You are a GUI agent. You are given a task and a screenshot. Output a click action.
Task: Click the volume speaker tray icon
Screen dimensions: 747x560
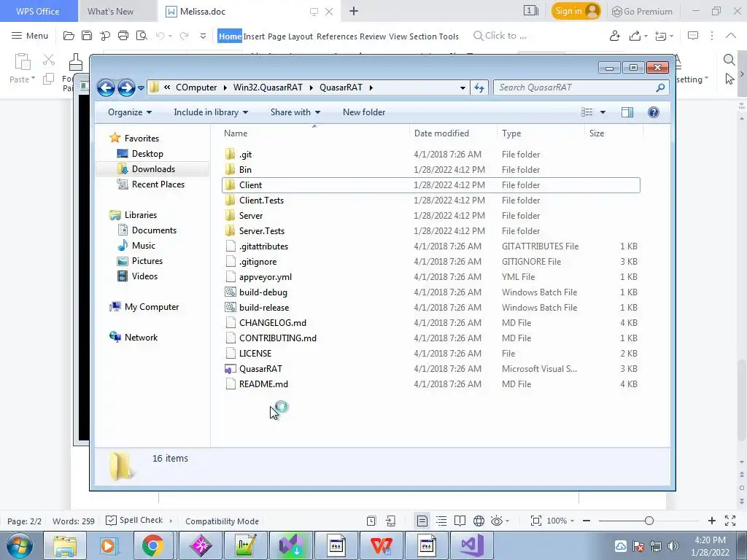point(673,546)
